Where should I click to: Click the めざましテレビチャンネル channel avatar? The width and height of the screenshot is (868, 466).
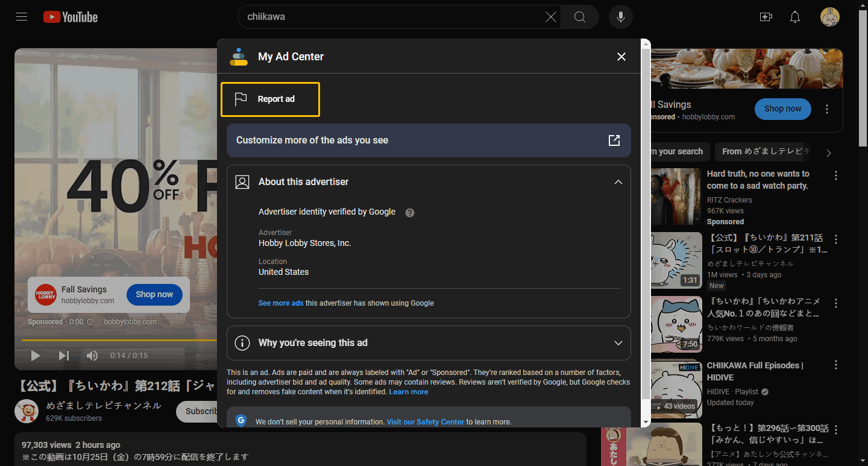[27, 411]
